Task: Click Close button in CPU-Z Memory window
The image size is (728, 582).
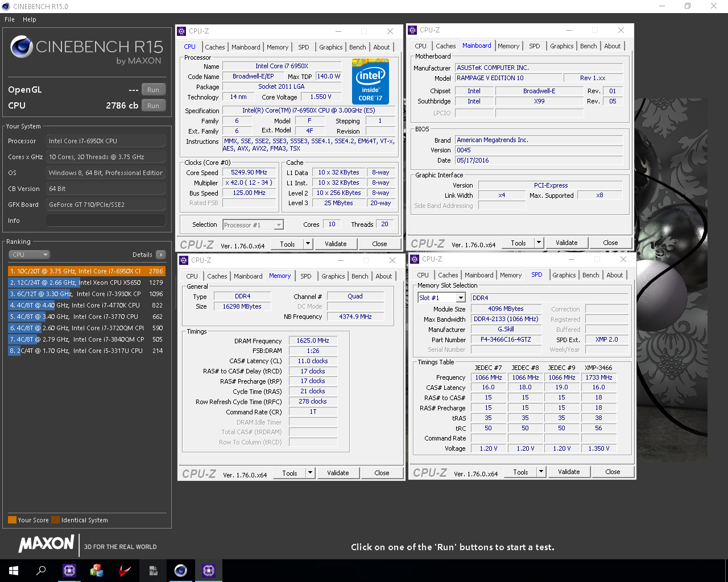Action: tap(382, 473)
